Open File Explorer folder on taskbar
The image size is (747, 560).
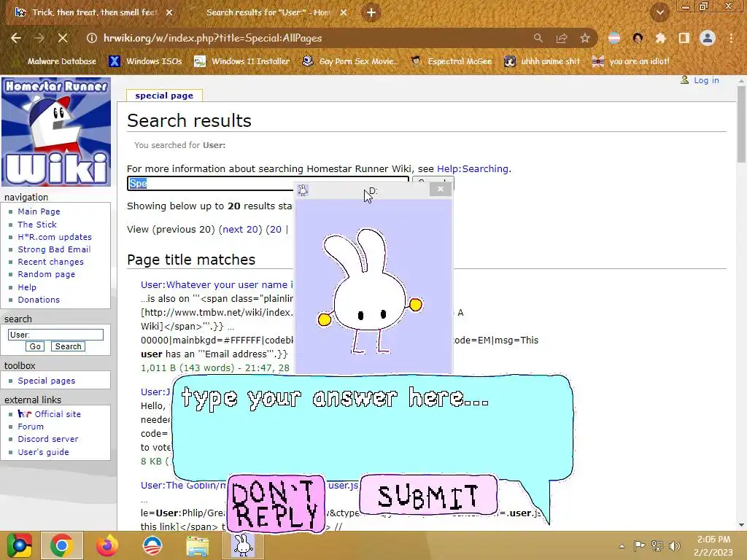pos(197,546)
